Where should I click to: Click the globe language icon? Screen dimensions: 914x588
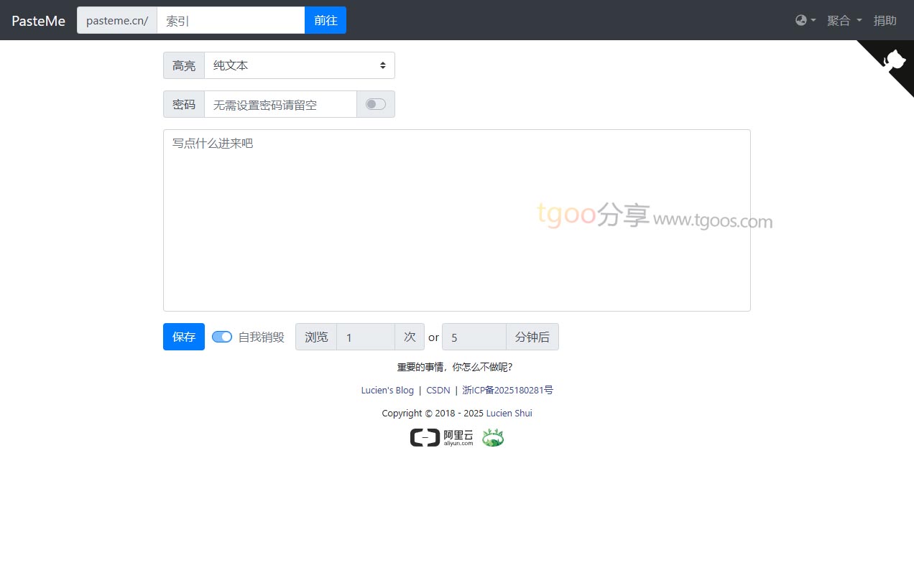805,20
